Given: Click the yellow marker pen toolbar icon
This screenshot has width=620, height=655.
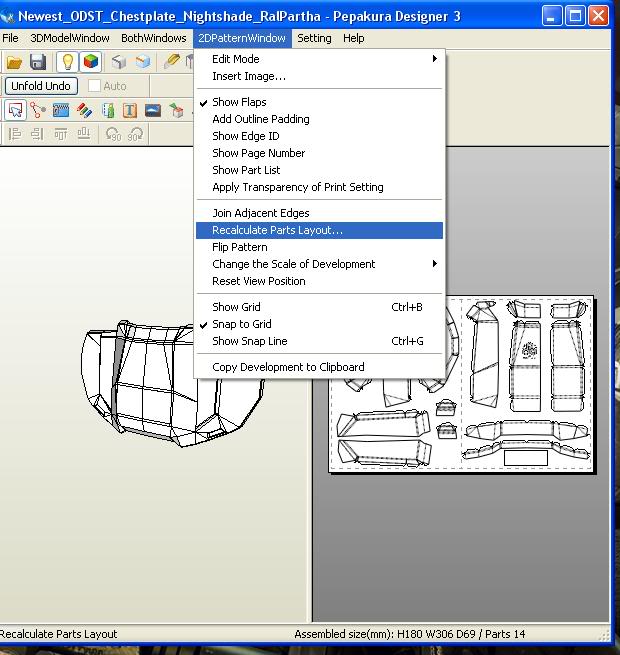Looking at the screenshot, I should [x=171, y=62].
